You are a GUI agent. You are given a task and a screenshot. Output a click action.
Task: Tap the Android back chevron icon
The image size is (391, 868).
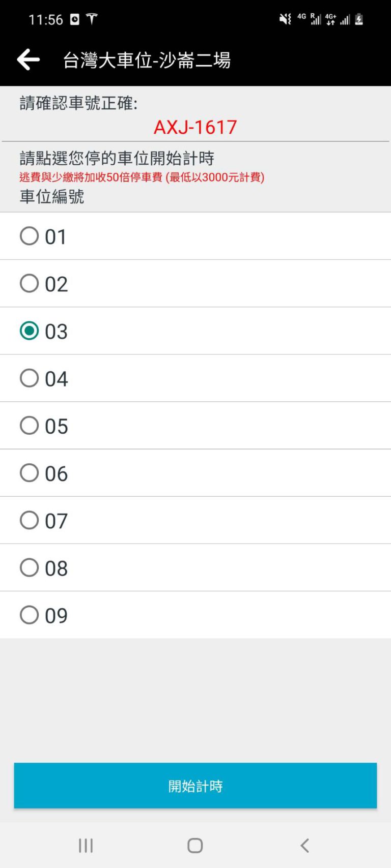pos(304,845)
